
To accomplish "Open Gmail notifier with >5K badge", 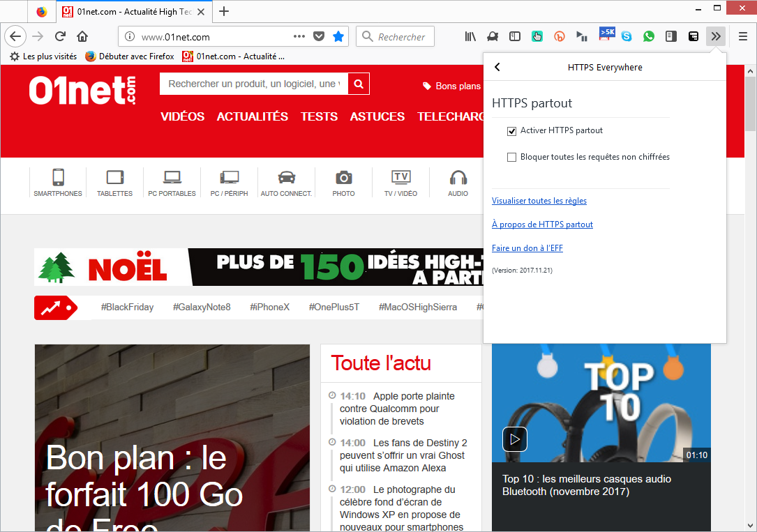I will [607, 33].
